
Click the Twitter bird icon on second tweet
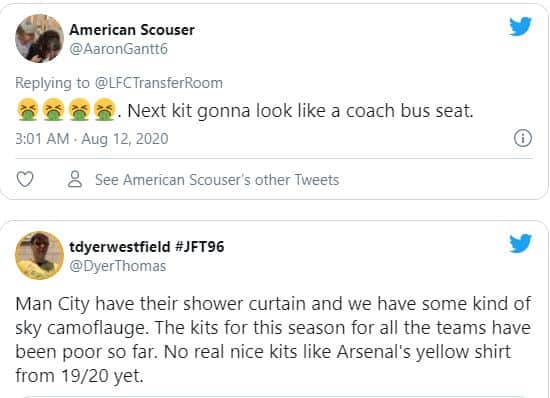pyautogui.click(x=521, y=243)
